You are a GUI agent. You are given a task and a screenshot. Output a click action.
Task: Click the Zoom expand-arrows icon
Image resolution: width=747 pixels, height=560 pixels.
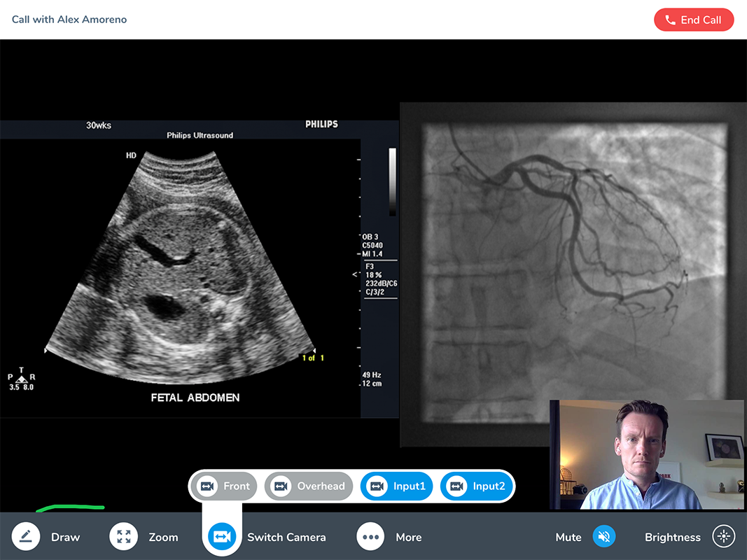tap(124, 537)
